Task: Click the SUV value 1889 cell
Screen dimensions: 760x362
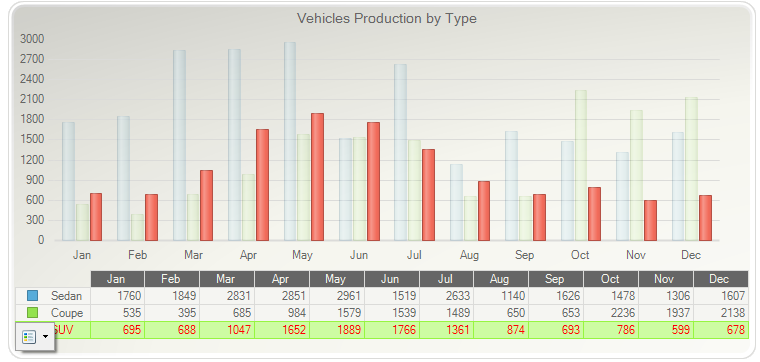Action: pos(337,330)
